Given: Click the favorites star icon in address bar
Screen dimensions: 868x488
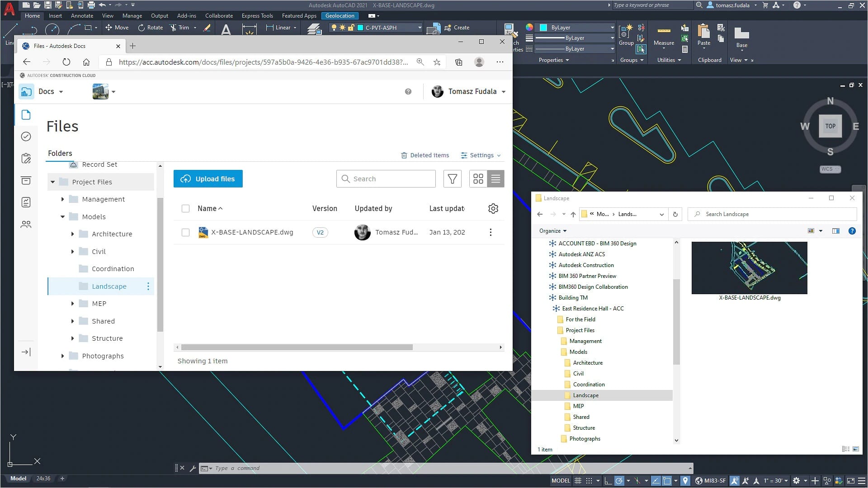Looking at the screenshot, I should 437,62.
